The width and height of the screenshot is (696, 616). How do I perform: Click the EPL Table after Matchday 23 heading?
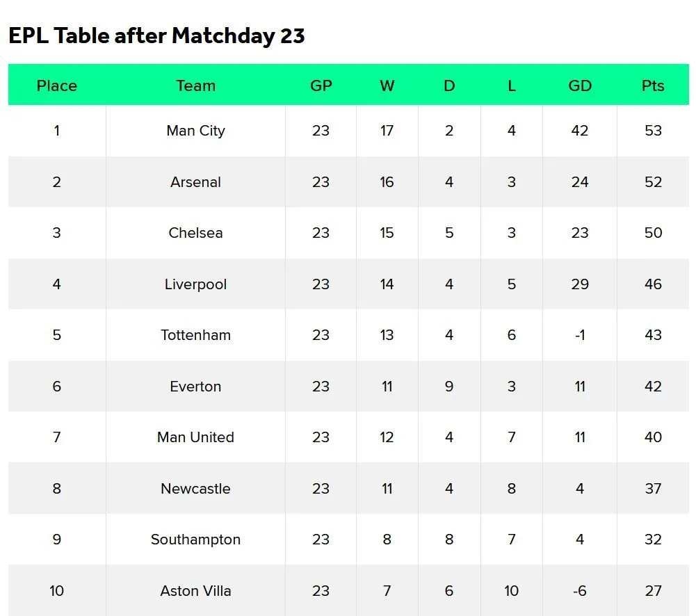(x=156, y=35)
